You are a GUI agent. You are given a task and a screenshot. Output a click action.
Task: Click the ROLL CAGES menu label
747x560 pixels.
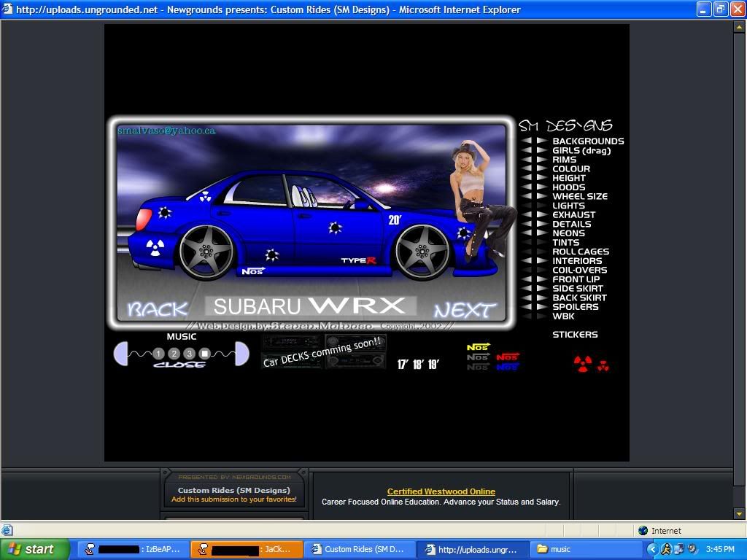pyautogui.click(x=581, y=252)
